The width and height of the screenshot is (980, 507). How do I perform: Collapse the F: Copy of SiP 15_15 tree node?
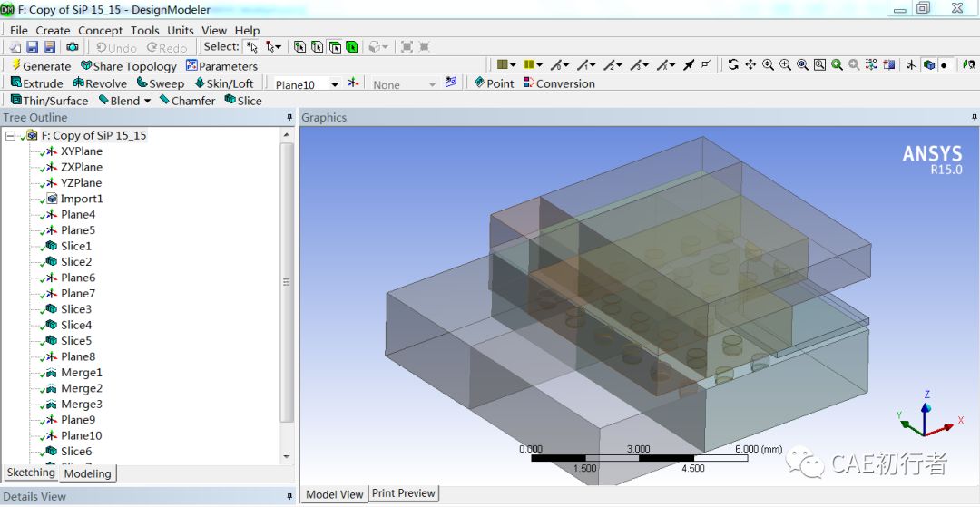pos(10,135)
